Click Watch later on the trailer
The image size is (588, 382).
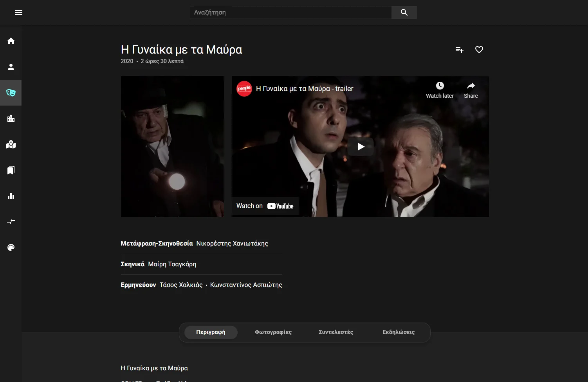[440, 90]
